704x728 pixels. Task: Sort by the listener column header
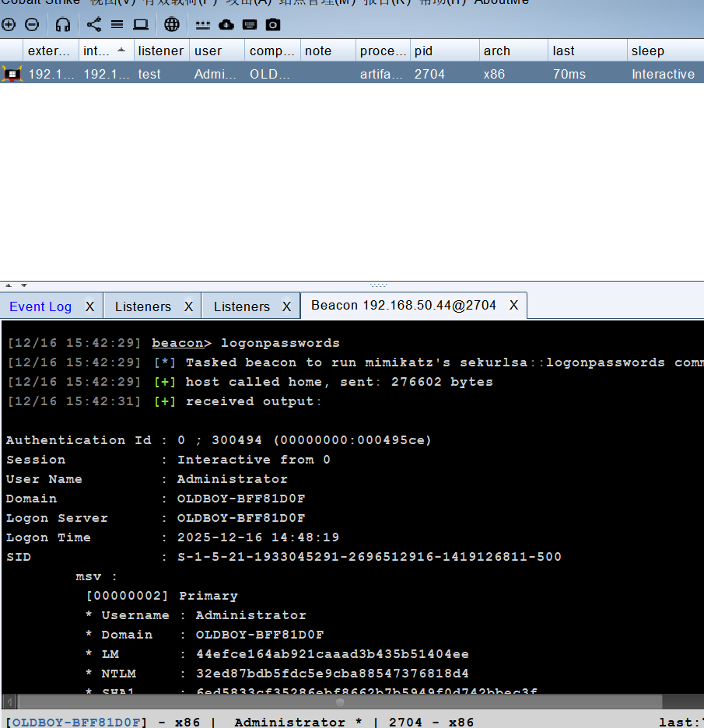click(161, 51)
